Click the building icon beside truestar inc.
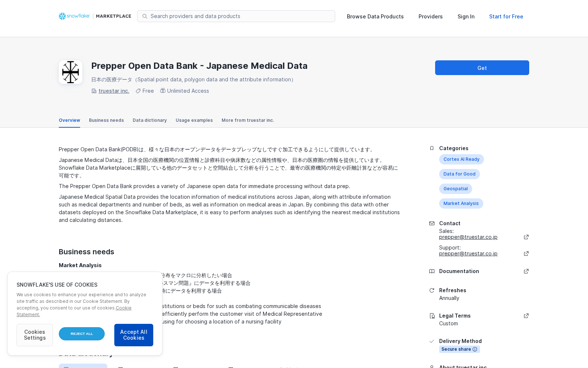Image resolution: width=588 pixels, height=368 pixels. 94,91
